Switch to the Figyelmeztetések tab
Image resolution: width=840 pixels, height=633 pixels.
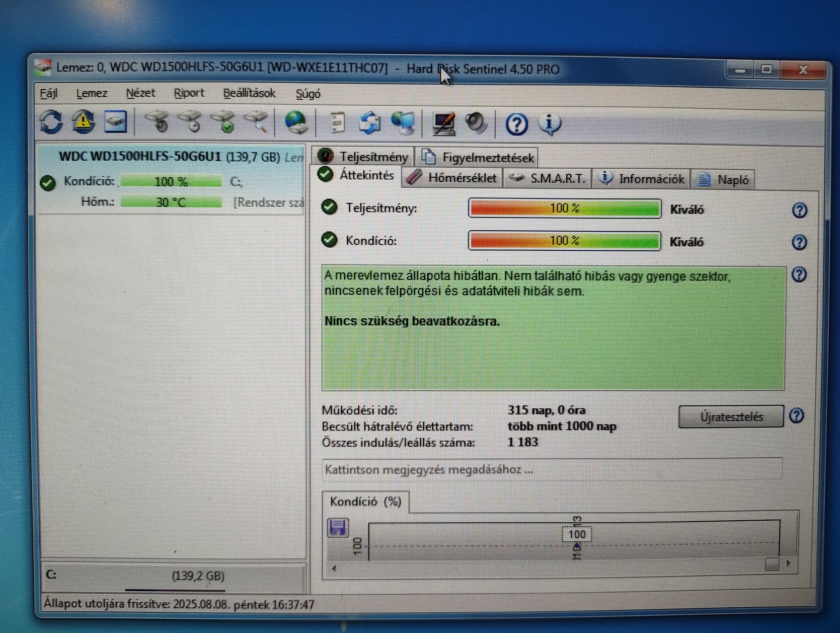[478, 158]
